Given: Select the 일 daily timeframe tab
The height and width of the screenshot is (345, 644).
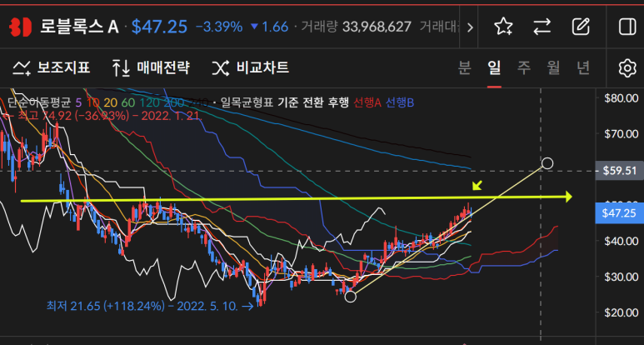Looking at the screenshot, I should point(494,67).
